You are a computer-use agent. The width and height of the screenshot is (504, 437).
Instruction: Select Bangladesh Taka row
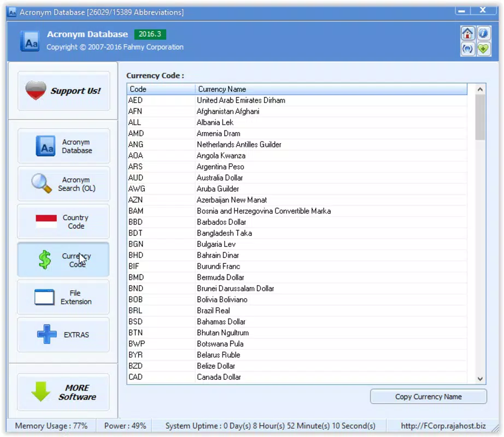point(297,233)
